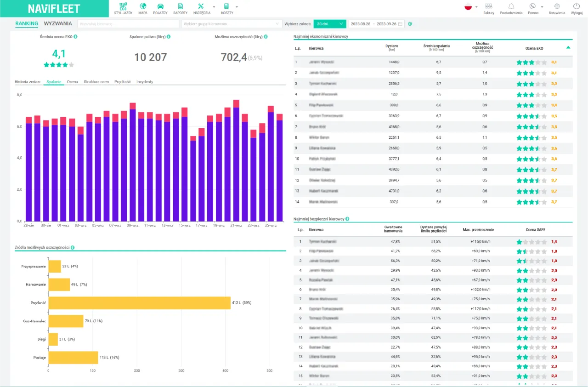Screen dimensions: 588x387
Task: Open the Styl Jazdy eco icon
Action: pyautogui.click(x=123, y=6)
